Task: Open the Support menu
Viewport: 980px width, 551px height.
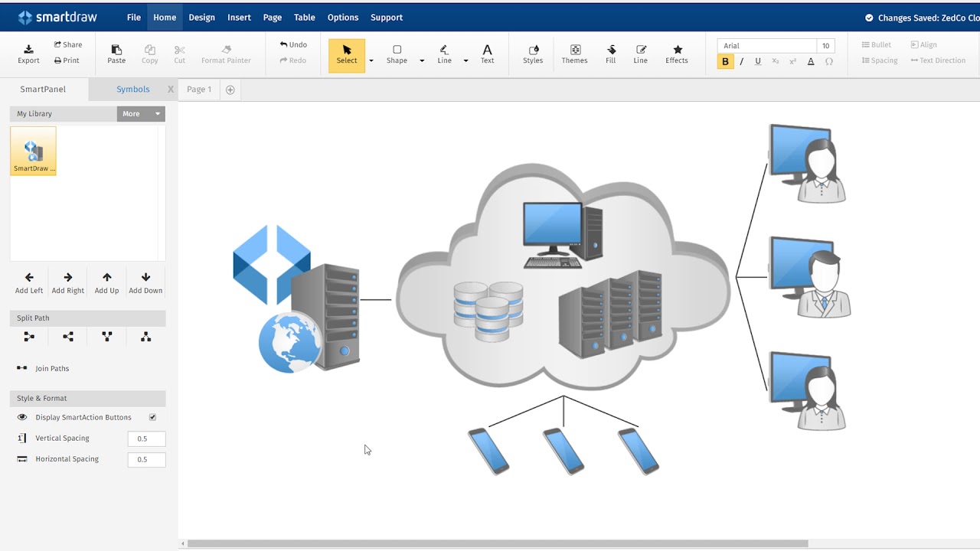Action: (x=387, y=17)
